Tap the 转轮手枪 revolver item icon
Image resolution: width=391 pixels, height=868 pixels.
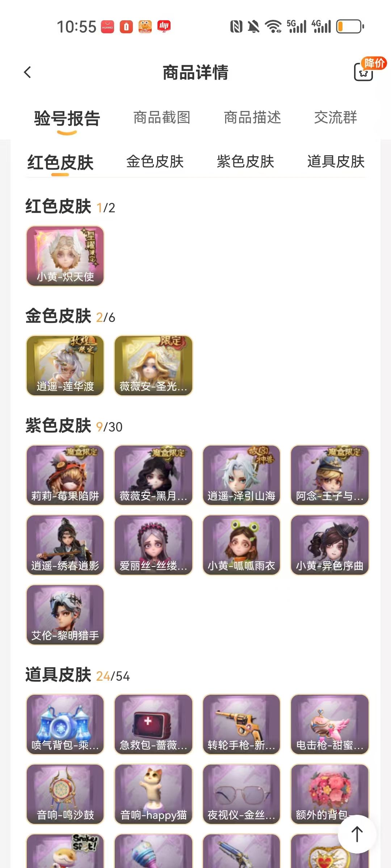pyautogui.click(x=241, y=724)
